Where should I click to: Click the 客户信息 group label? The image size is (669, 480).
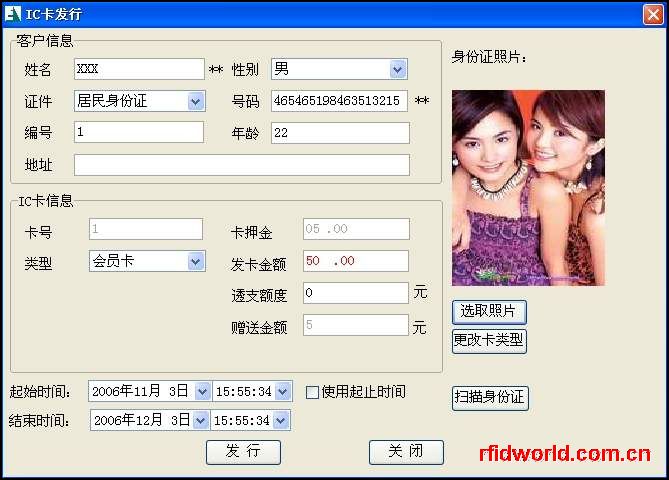45,41
